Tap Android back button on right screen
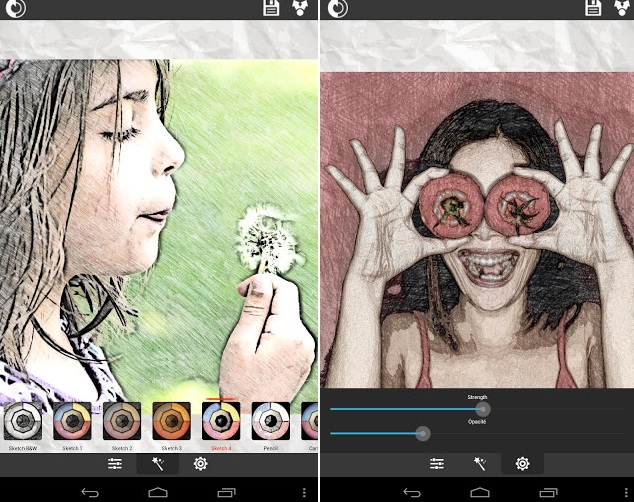Viewport: 634px width, 502px height. click(x=412, y=492)
